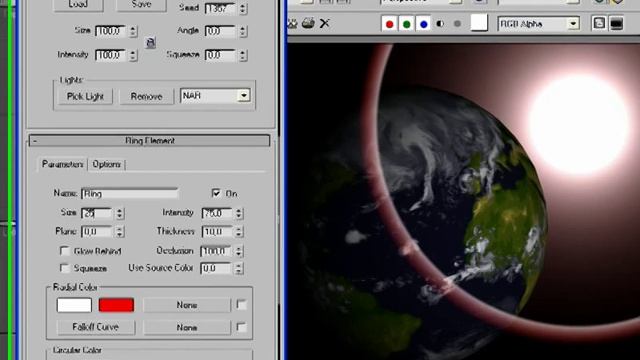
Task: Click the Thickness field showing 10.0
Action: point(218,232)
